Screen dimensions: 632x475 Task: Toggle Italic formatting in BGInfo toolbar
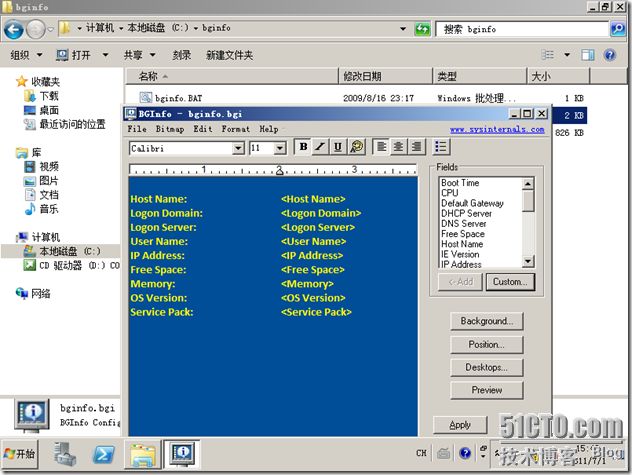(x=320, y=147)
